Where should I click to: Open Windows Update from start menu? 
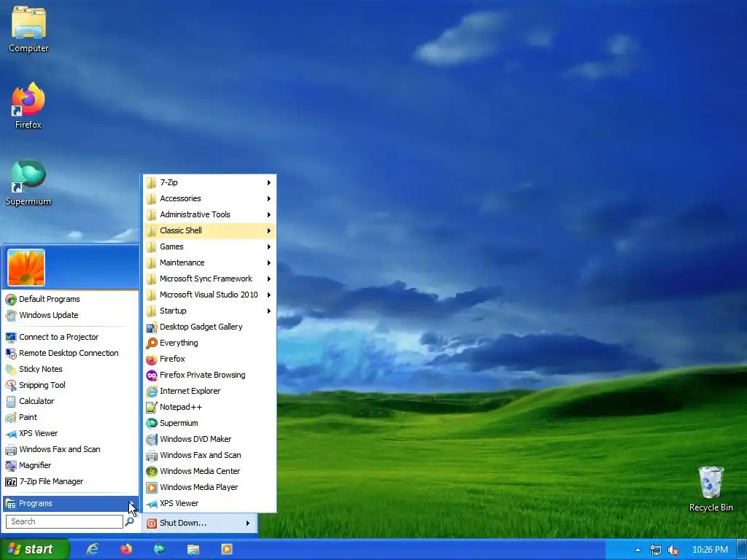(x=70, y=315)
